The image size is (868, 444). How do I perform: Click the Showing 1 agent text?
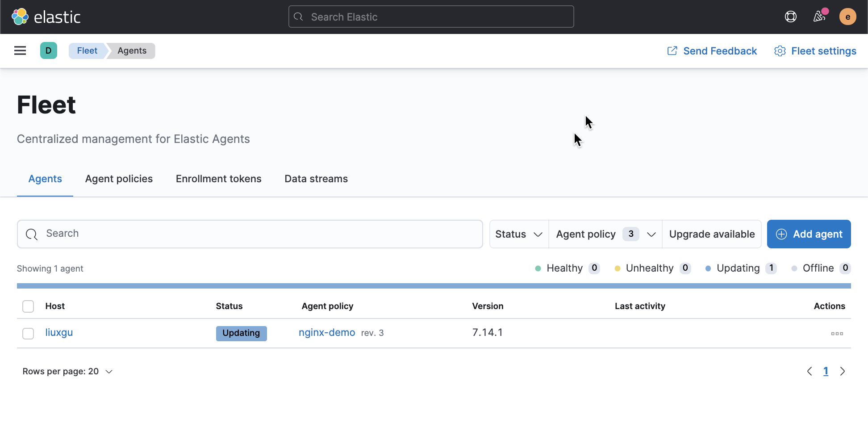pos(50,268)
